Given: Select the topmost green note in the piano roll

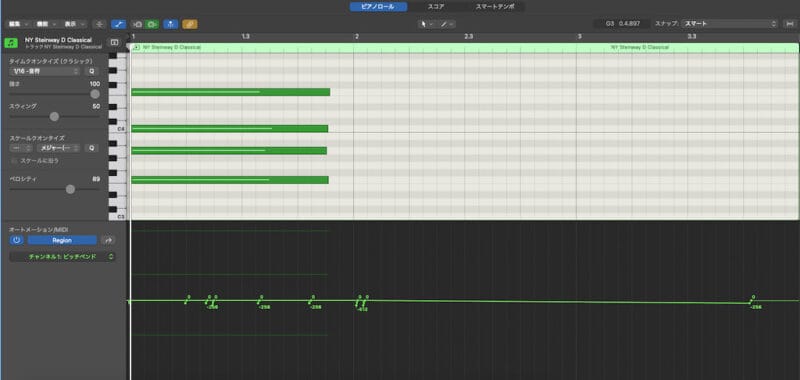Looking at the screenshot, I should click(x=231, y=92).
